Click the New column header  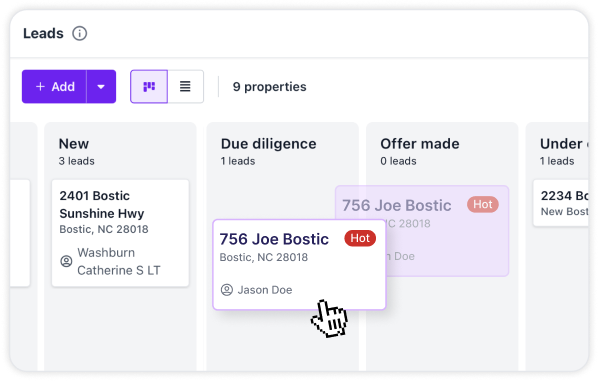point(74,144)
